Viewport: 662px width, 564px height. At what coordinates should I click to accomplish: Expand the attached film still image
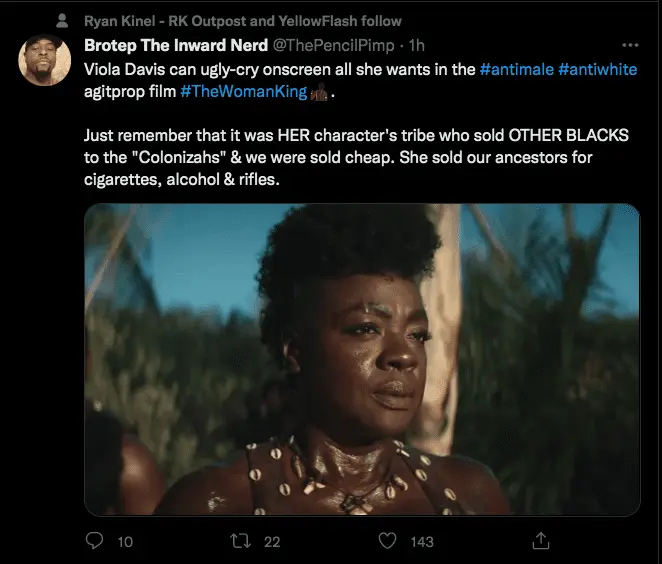coord(361,360)
